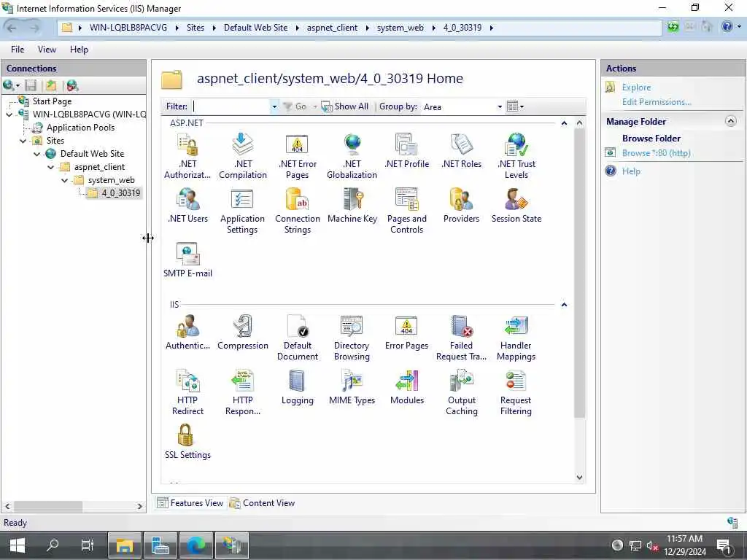Click Browse *:80 (http) link
Image resolution: width=747 pixels, height=560 pixels.
pos(656,153)
